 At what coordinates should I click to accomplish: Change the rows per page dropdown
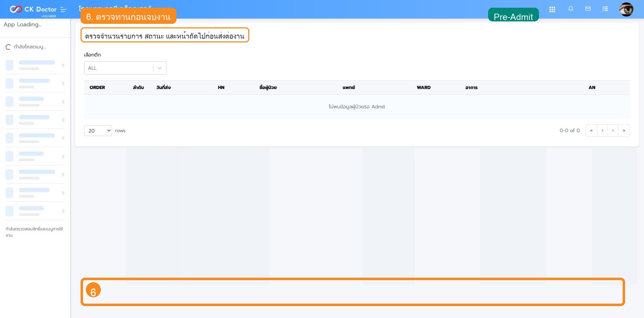tap(98, 130)
